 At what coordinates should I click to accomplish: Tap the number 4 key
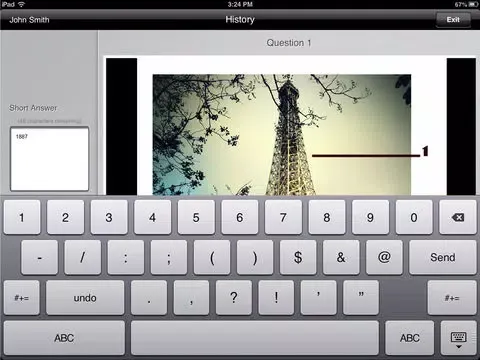[x=152, y=217]
